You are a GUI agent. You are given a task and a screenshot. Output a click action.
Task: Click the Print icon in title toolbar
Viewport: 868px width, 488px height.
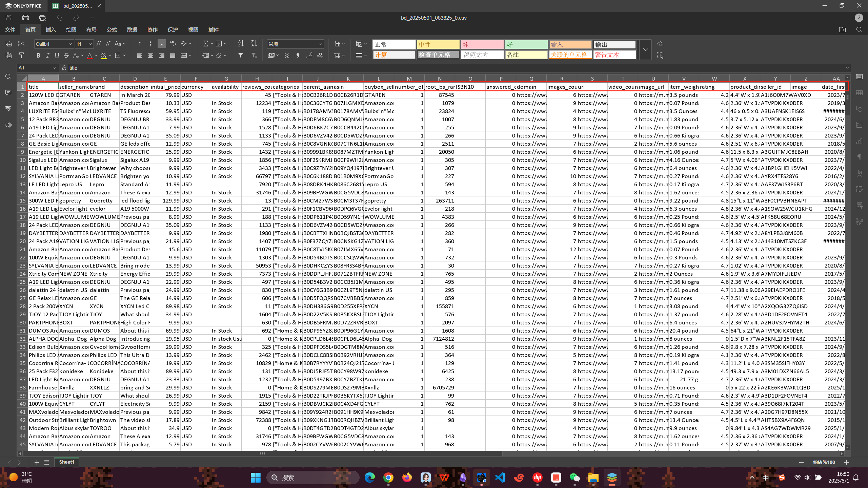coord(25,18)
